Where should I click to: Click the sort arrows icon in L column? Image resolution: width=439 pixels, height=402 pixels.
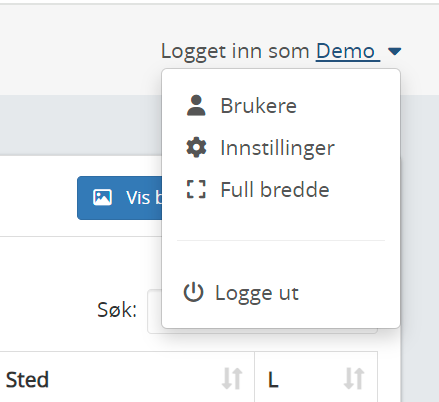tap(354, 378)
